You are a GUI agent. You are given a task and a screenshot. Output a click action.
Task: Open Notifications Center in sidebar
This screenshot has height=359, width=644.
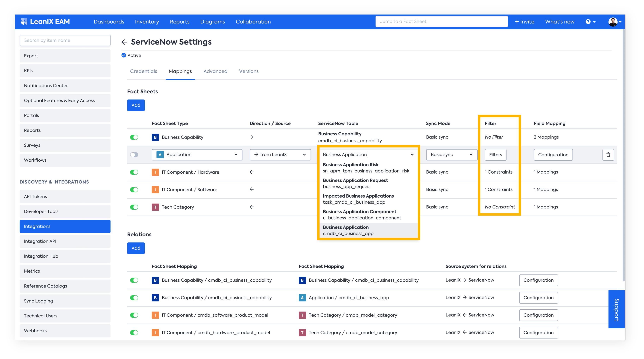[x=65, y=86]
